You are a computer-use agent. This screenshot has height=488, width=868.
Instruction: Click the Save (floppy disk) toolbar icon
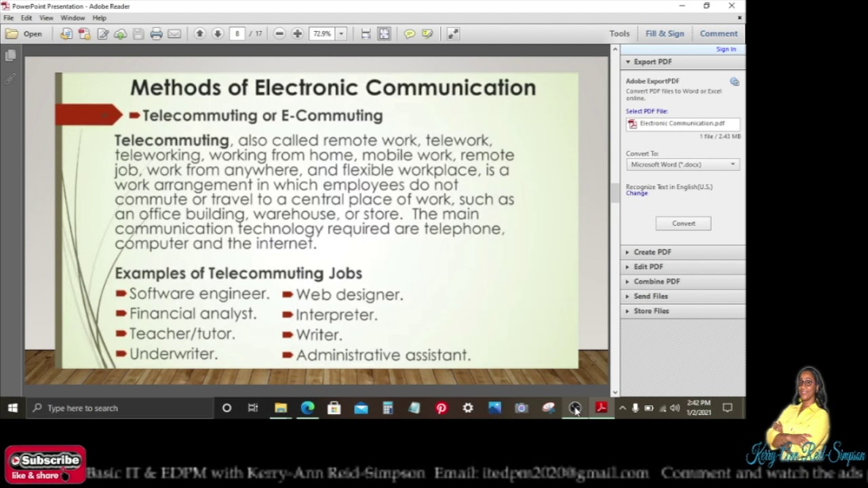click(x=138, y=33)
